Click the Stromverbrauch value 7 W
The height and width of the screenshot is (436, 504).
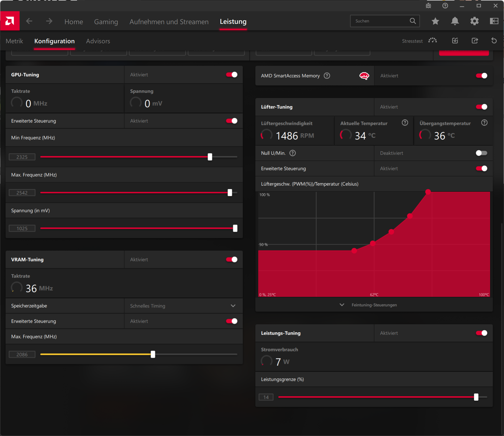tap(282, 362)
